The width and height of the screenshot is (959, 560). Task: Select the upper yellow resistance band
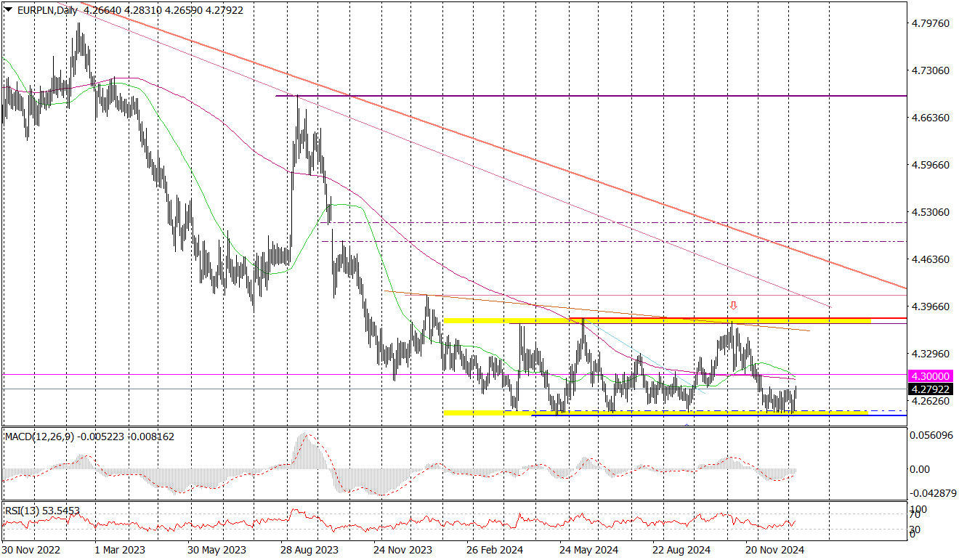(x=657, y=320)
